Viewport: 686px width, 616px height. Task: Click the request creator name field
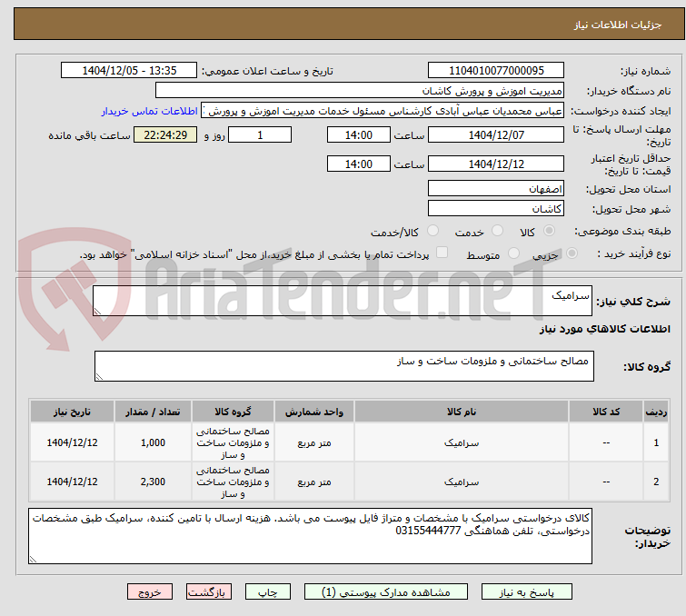383,111
